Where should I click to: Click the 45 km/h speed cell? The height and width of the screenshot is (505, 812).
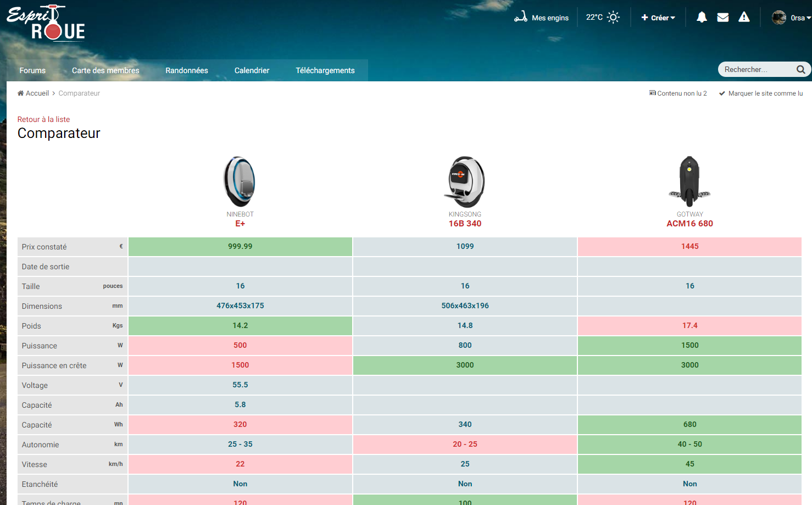689,464
